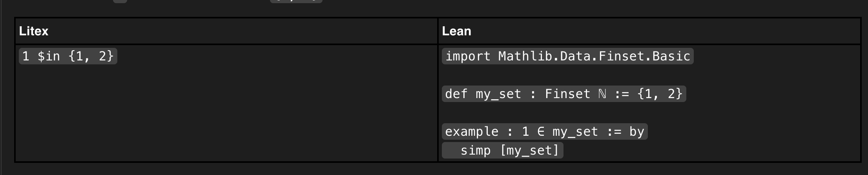Click empty space right of Lean header

(x=667, y=31)
